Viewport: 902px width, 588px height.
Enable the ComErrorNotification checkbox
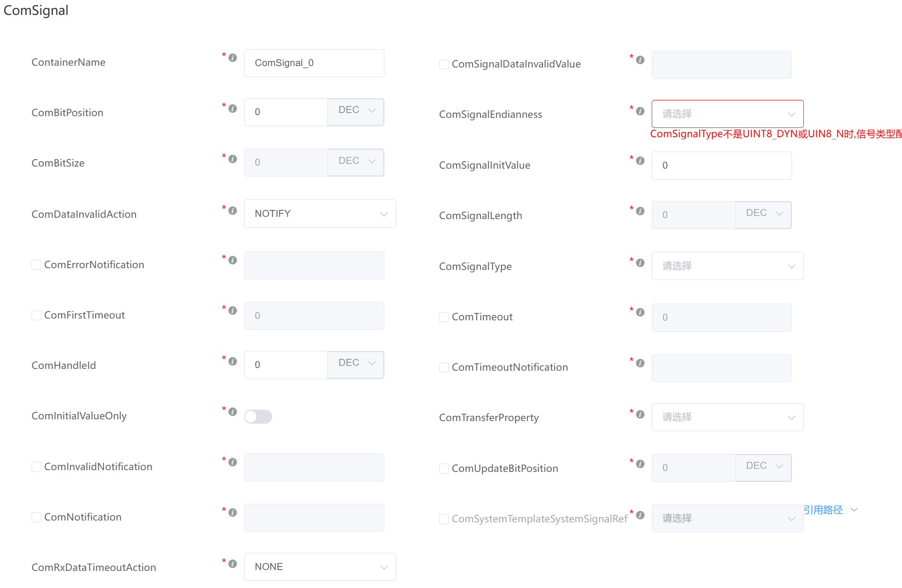pyautogui.click(x=36, y=264)
